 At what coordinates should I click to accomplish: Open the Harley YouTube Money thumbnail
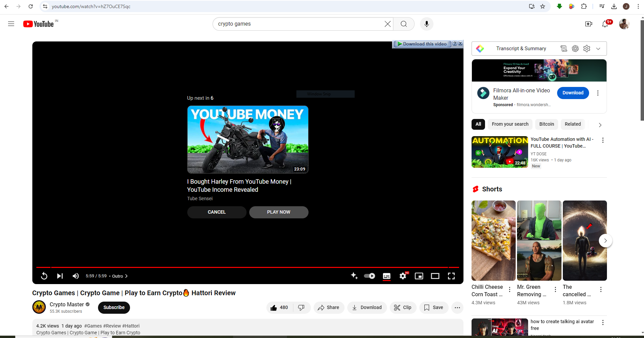point(248,140)
